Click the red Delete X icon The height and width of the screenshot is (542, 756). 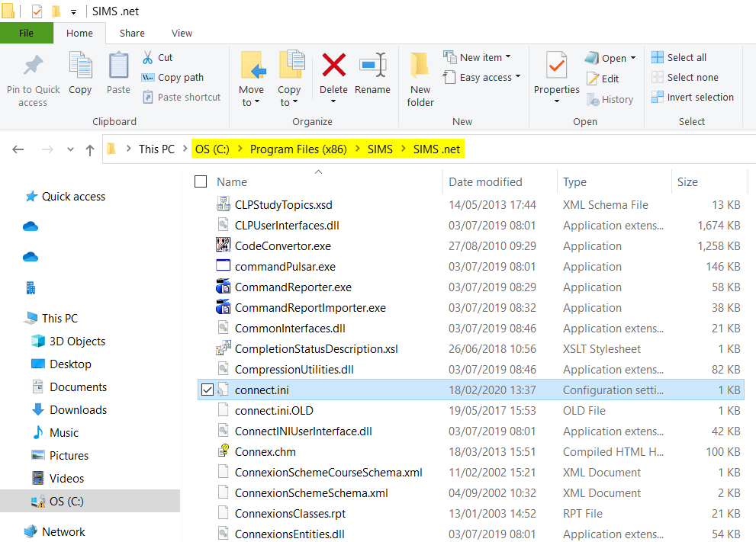[x=333, y=66]
